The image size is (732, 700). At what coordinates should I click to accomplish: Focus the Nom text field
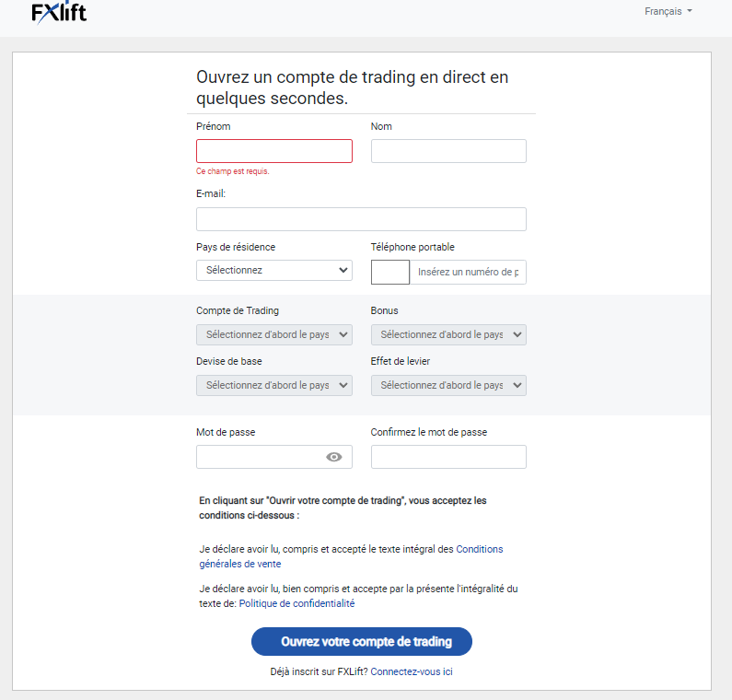coord(448,151)
